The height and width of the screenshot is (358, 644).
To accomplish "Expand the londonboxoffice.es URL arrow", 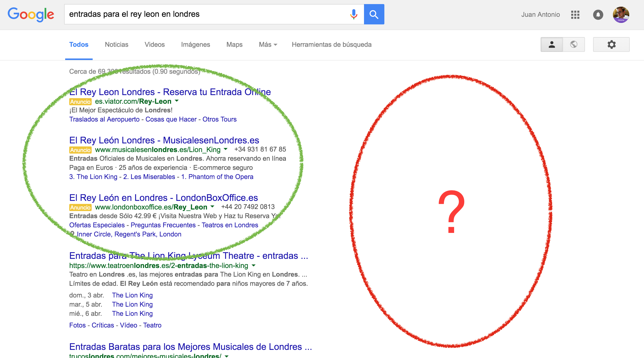I will (x=212, y=207).
